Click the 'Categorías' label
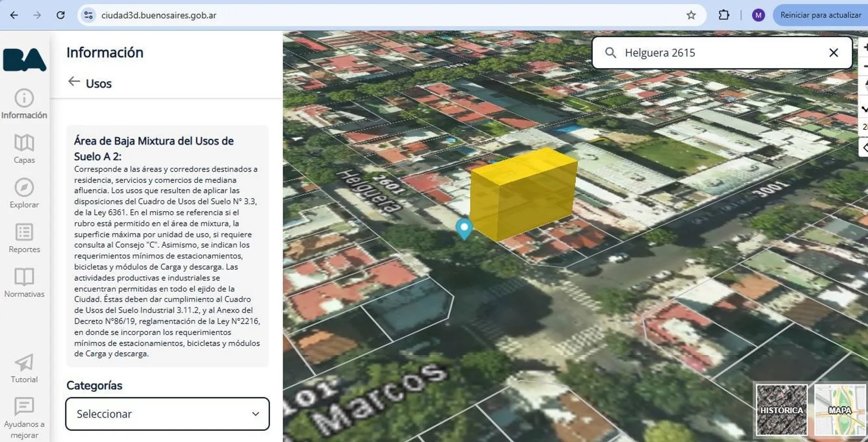Viewport: 868px width, 442px height. coord(94,385)
